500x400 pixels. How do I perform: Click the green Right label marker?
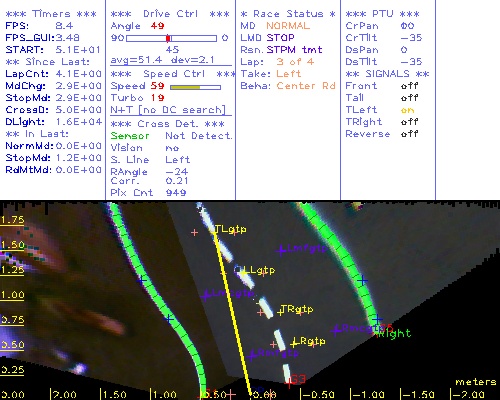click(393, 333)
